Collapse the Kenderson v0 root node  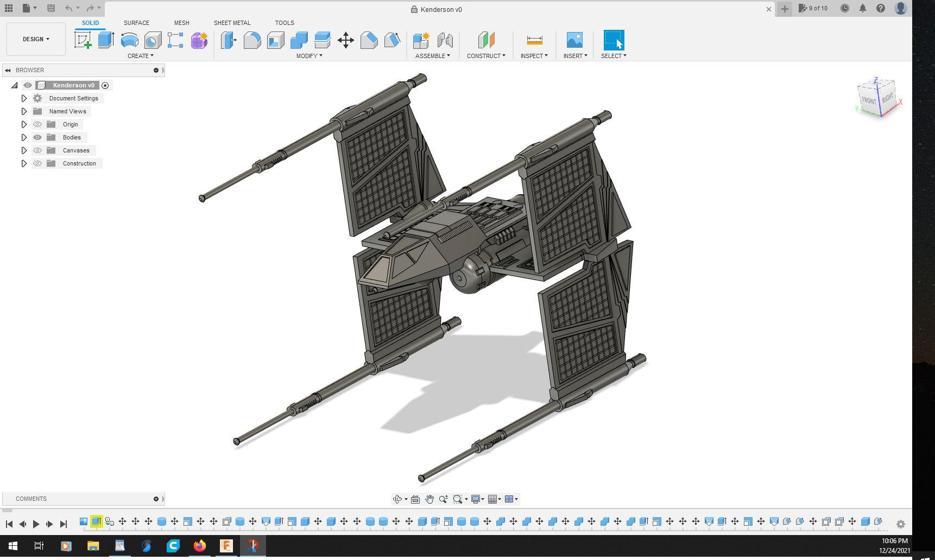15,85
